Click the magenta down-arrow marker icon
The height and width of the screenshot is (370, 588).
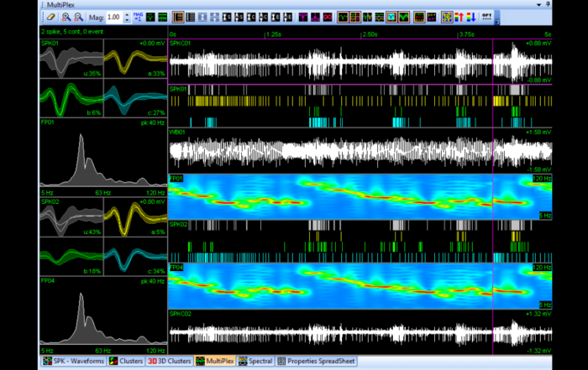click(x=315, y=18)
